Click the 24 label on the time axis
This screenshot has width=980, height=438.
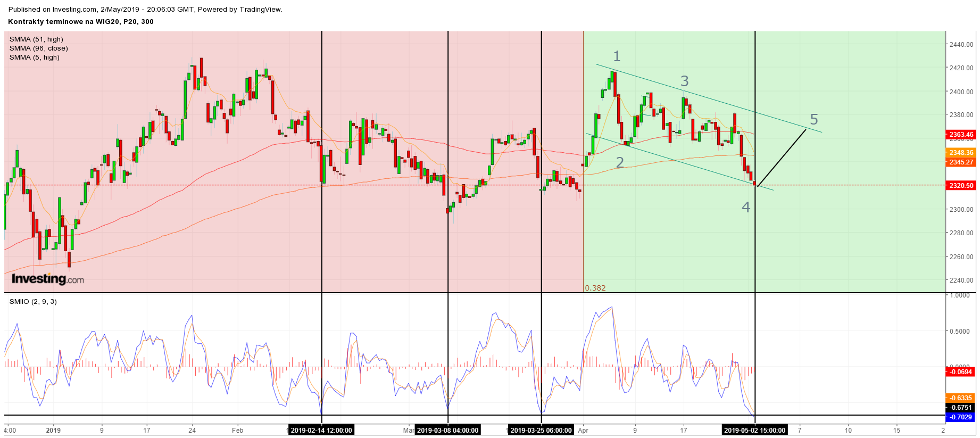click(193, 430)
